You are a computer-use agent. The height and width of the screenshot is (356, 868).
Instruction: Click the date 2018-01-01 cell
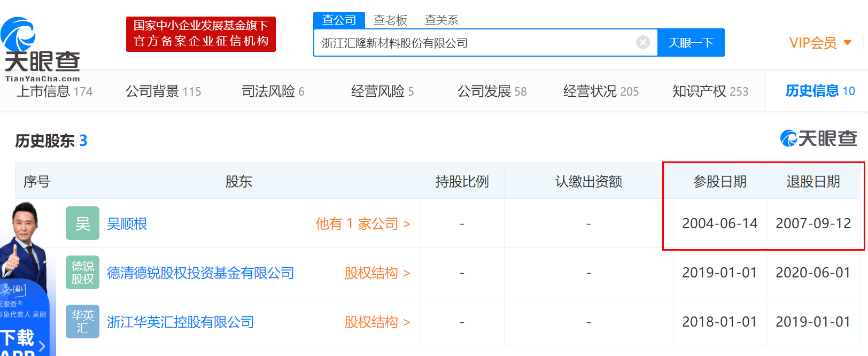point(719,322)
